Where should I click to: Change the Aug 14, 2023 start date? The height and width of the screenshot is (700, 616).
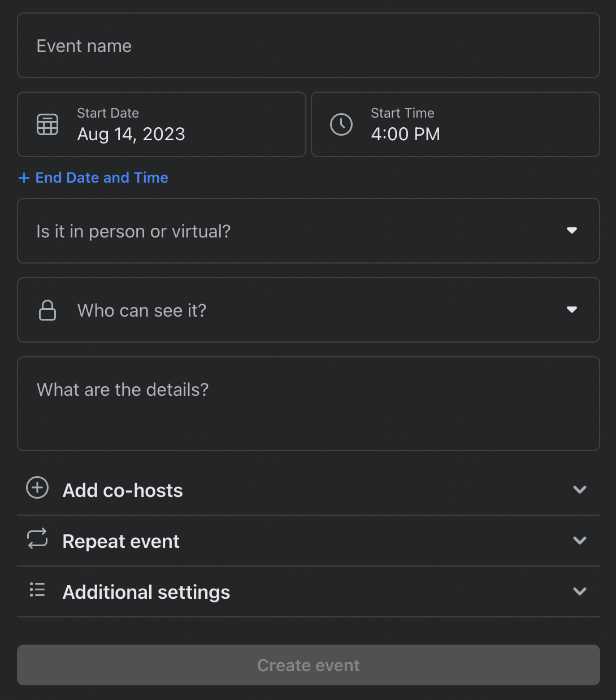pos(131,135)
